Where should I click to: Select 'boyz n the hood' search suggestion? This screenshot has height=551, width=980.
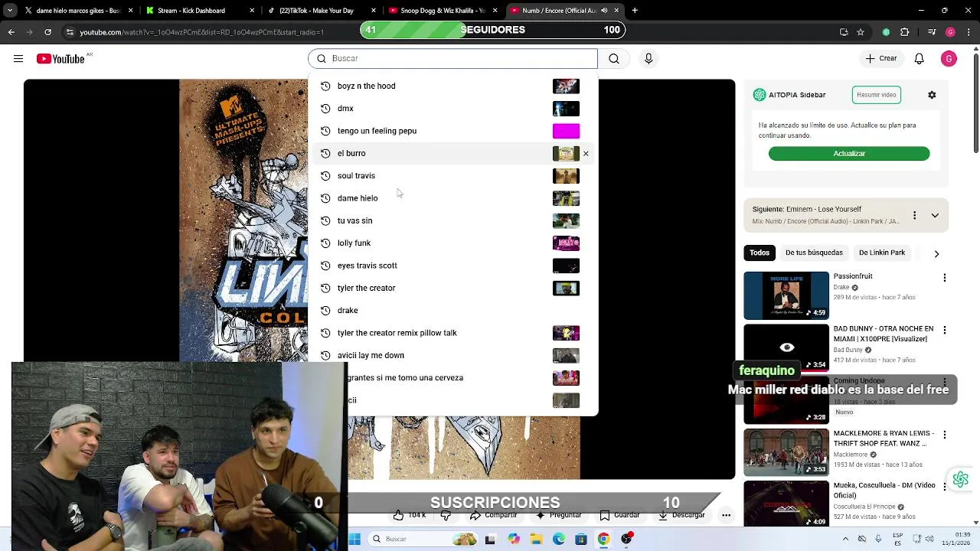point(452,86)
